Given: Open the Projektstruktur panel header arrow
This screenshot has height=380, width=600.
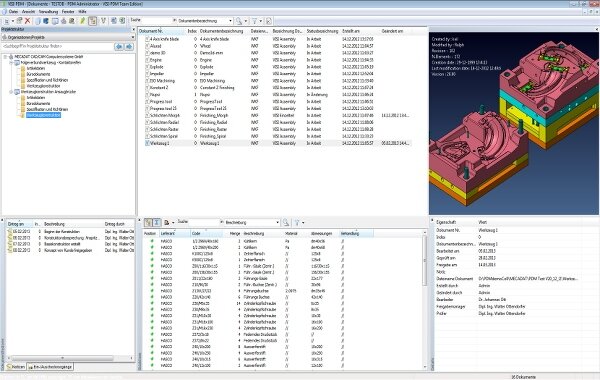Looking at the screenshot, I should [133, 29].
